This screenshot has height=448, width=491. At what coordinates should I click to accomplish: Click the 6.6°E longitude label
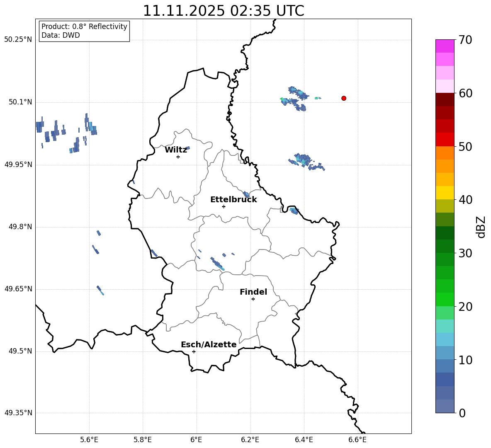(x=357, y=440)
